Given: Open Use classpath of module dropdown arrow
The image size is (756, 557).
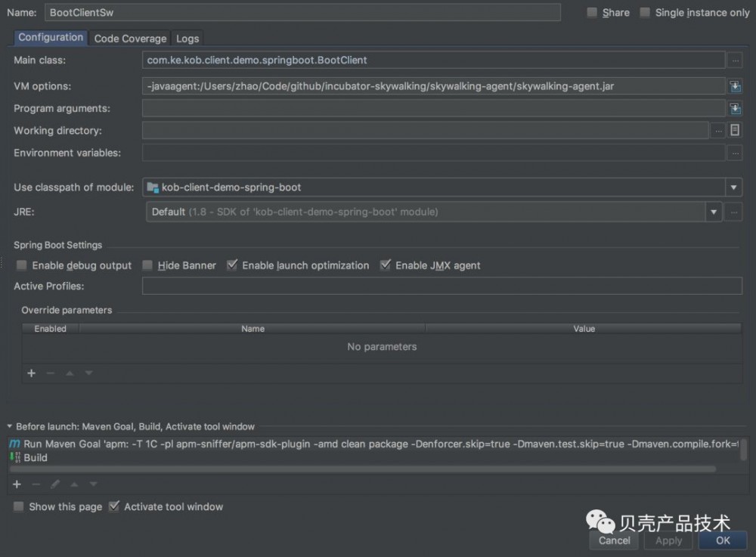Looking at the screenshot, I should [x=733, y=187].
